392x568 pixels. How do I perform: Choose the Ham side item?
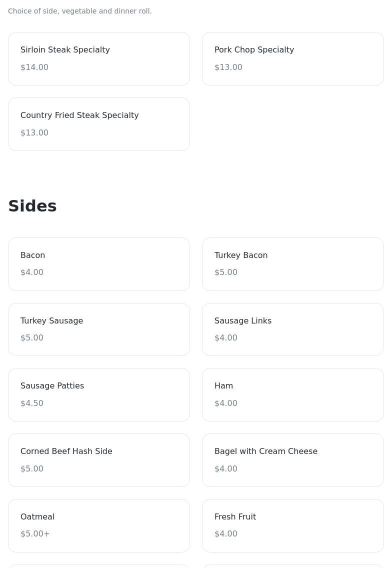pyautogui.click(x=292, y=395)
